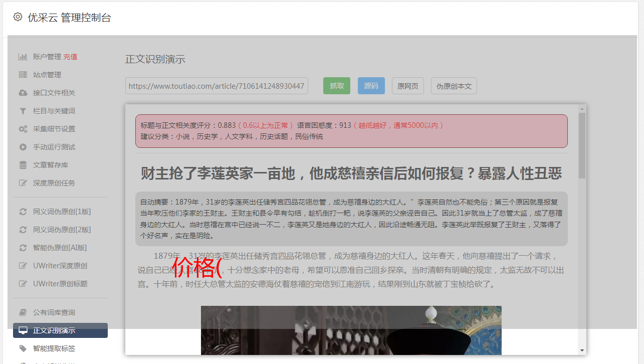This screenshot has height=364, width=644.
Task: Select the active 正文识别演示 menu item
Action: pyautogui.click(x=60, y=330)
